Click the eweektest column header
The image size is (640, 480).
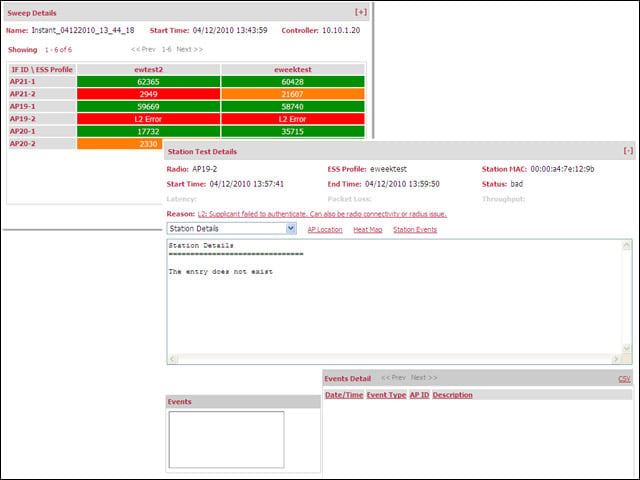tap(293, 69)
